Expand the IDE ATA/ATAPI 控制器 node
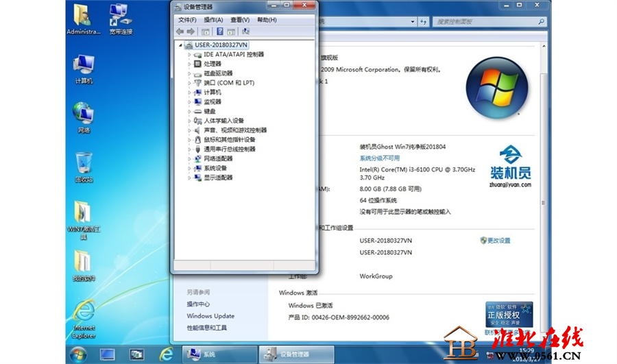Screen dimensions: 617x364 coord(189,55)
